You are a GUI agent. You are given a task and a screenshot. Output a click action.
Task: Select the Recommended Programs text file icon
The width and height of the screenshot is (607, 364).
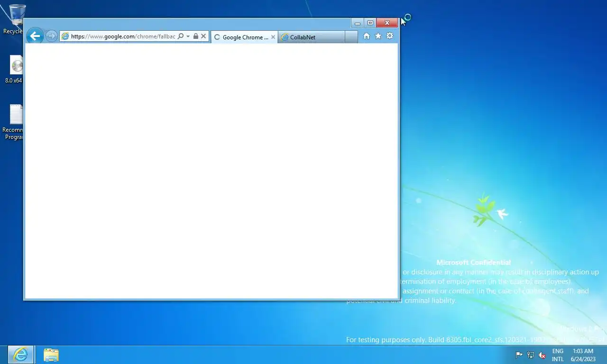(x=13, y=122)
